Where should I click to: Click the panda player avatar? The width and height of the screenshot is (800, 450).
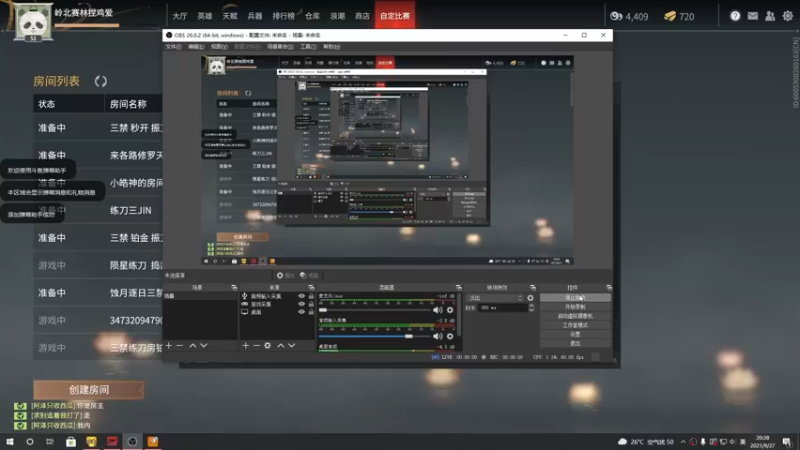click(33, 21)
